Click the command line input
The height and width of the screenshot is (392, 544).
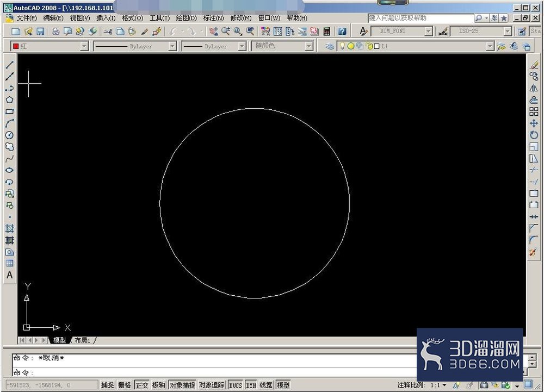[x=215, y=372]
